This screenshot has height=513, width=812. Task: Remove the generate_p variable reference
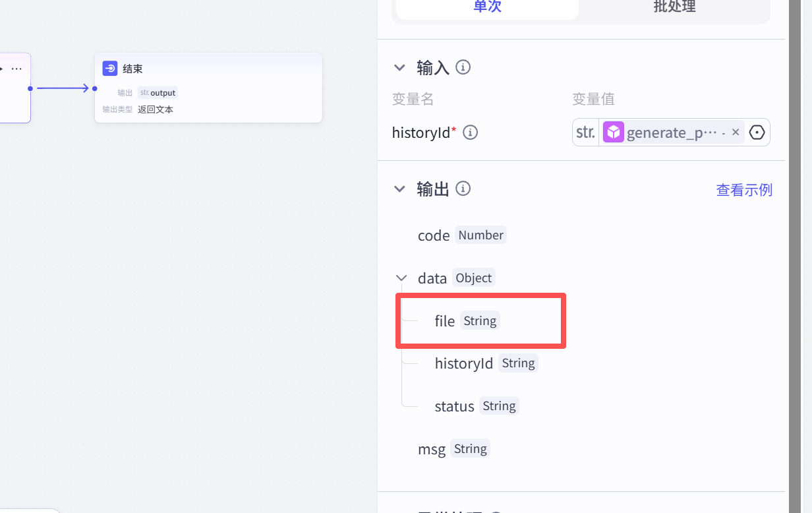(736, 133)
